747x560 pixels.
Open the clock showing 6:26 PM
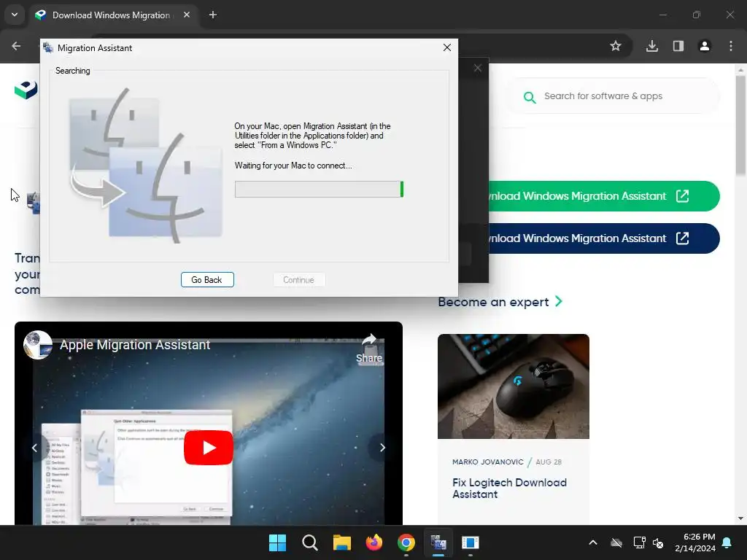tap(695, 542)
